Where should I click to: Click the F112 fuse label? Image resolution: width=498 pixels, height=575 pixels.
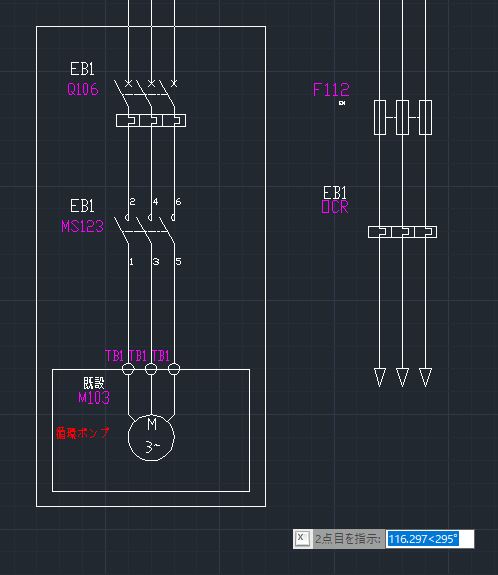(x=331, y=90)
